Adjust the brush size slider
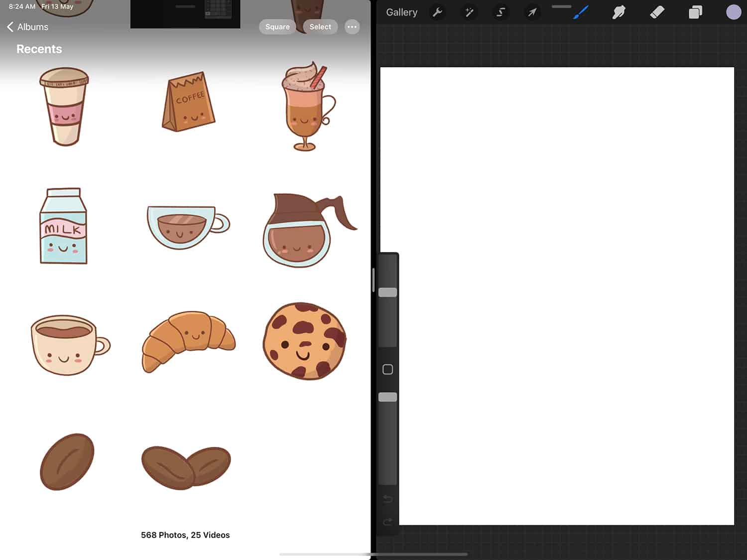Viewport: 747px width, 560px height. [388, 293]
